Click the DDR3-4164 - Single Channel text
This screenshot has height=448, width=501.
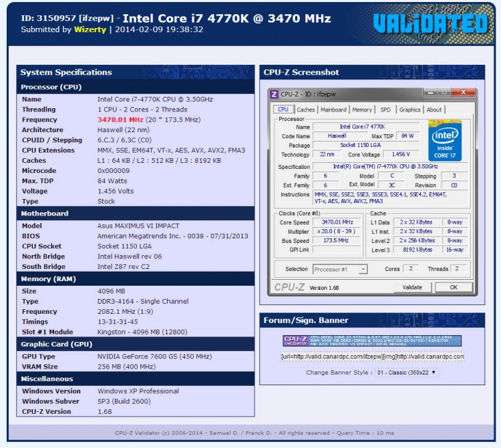(143, 301)
